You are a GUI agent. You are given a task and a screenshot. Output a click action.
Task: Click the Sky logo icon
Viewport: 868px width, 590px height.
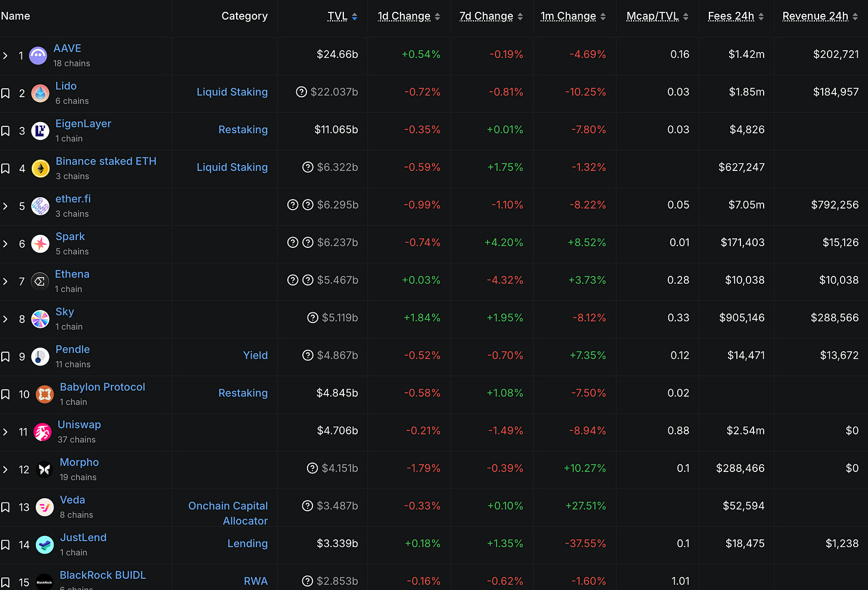pos(40,319)
